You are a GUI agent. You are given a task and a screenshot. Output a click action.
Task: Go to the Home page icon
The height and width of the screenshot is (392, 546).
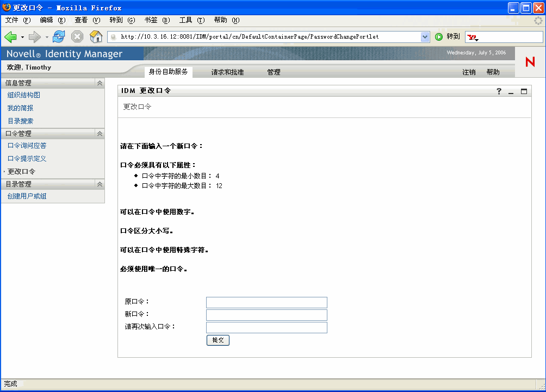click(96, 36)
